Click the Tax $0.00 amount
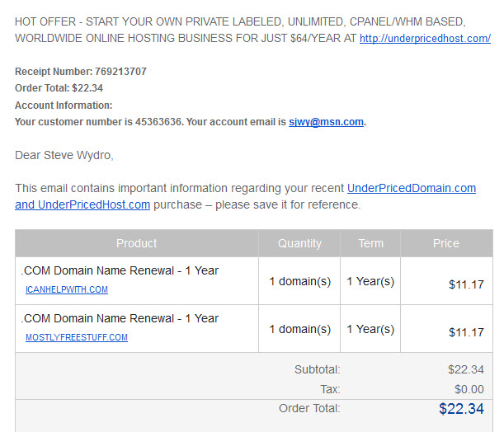 point(469,389)
